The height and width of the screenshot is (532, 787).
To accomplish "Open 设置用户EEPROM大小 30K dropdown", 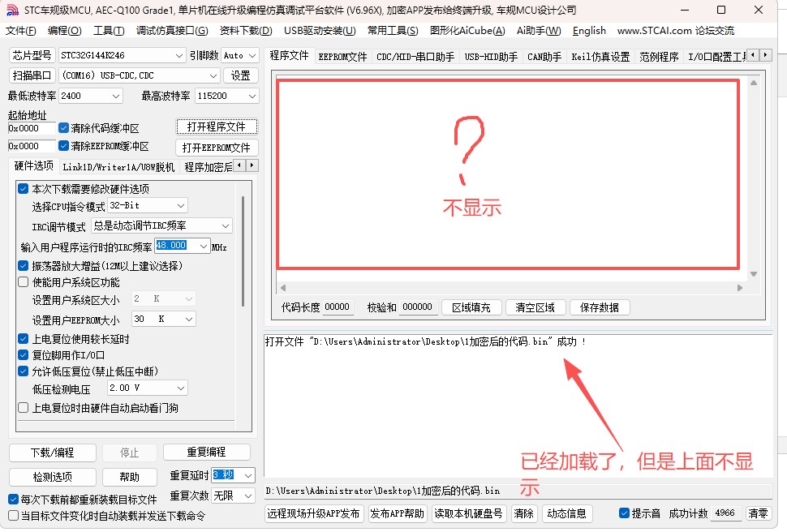I will click(189, 320).
